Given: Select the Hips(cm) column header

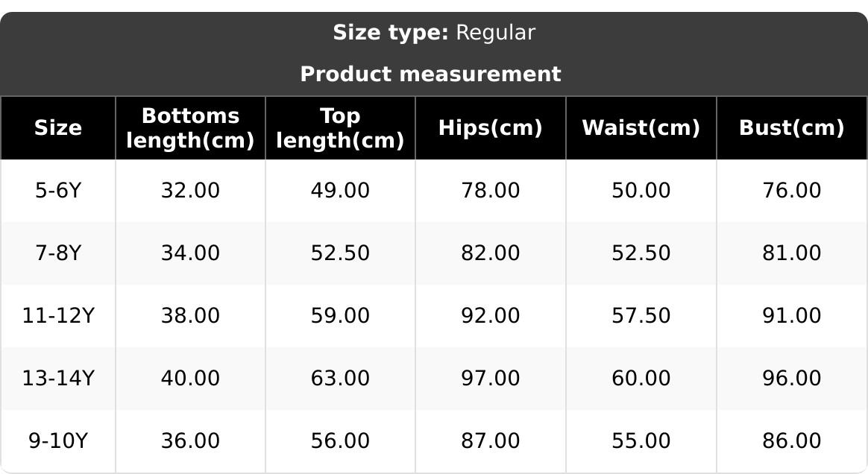Looking at the screenshot, I should [490, 128].
